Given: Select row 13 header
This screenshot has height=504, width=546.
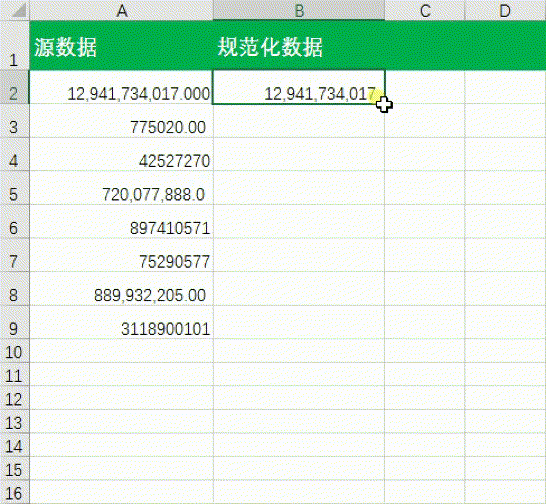Looking at the screenshot, I should pos(15,421).
